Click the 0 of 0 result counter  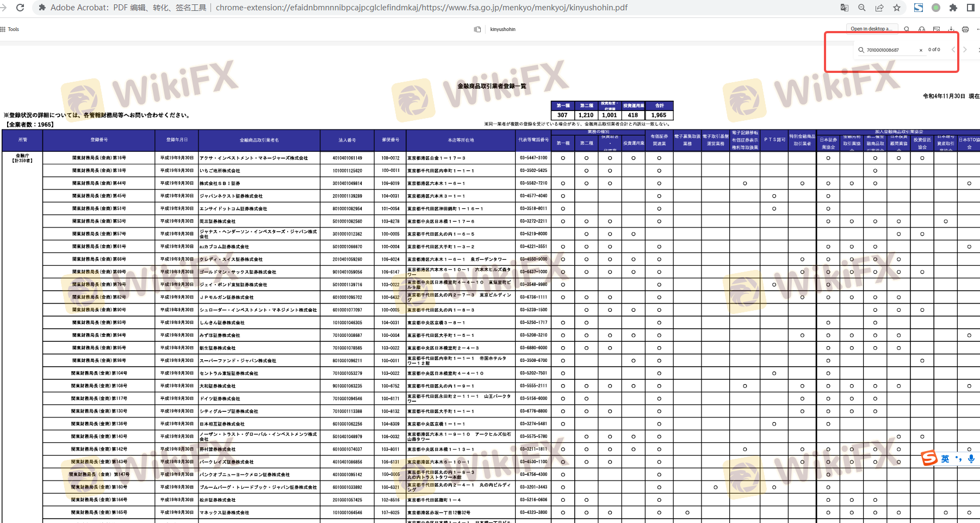pyautogui.click(x=934, y=50)
